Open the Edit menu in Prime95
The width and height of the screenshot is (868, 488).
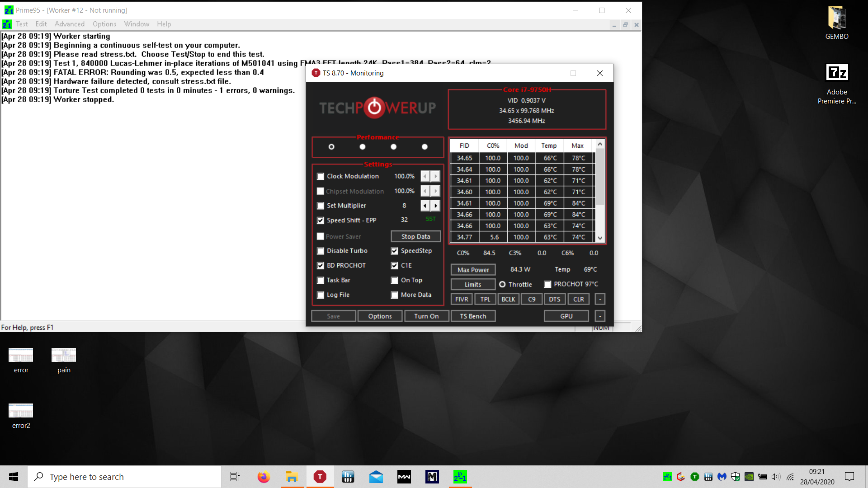click(41, 24)
